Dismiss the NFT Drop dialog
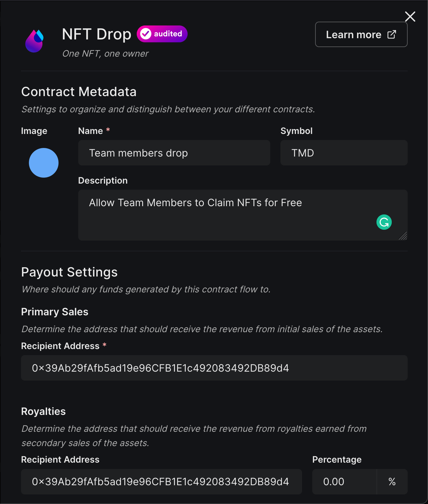 410,17
